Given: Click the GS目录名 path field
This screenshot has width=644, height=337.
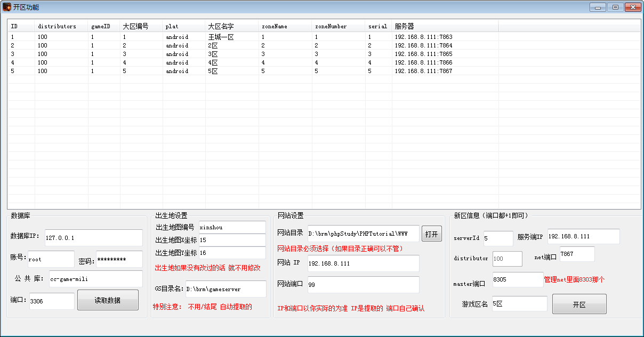Looking at the screenshot, I should tap(226, 289).
